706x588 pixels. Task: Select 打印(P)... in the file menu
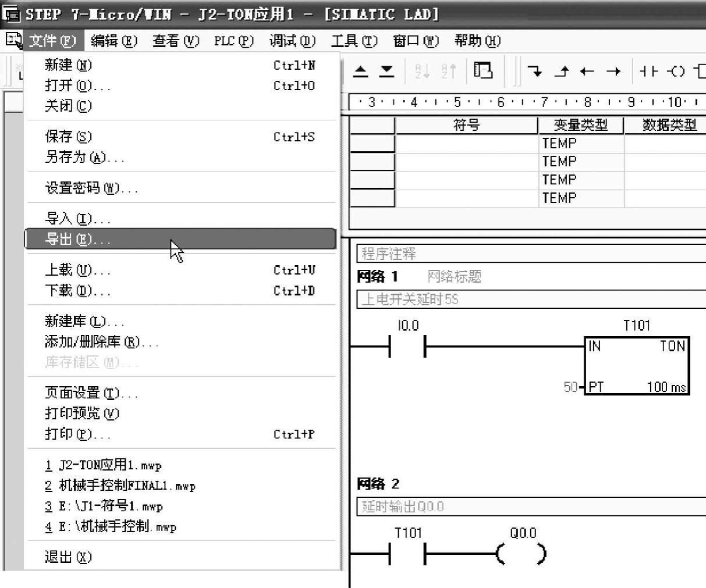click(181, 434)
